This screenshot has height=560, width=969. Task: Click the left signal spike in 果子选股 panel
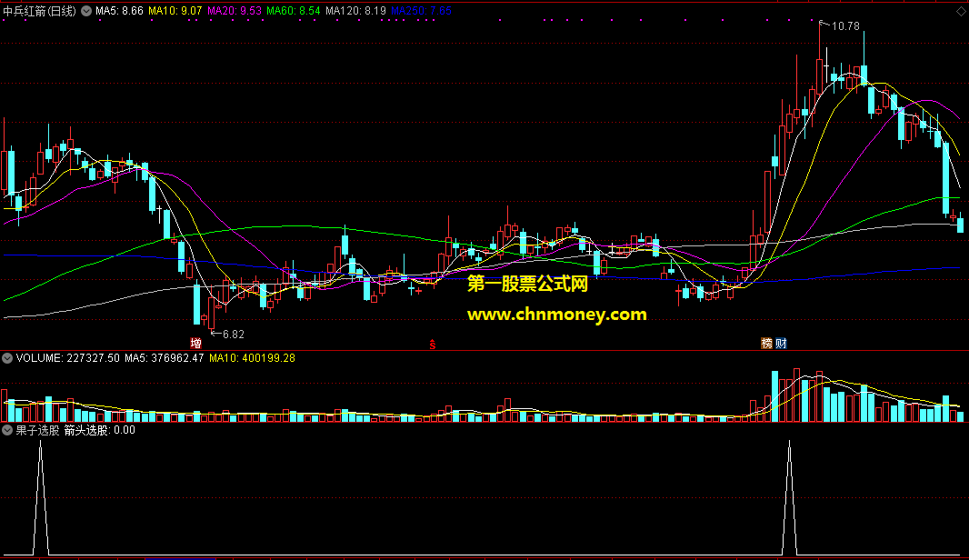point(41,497)
